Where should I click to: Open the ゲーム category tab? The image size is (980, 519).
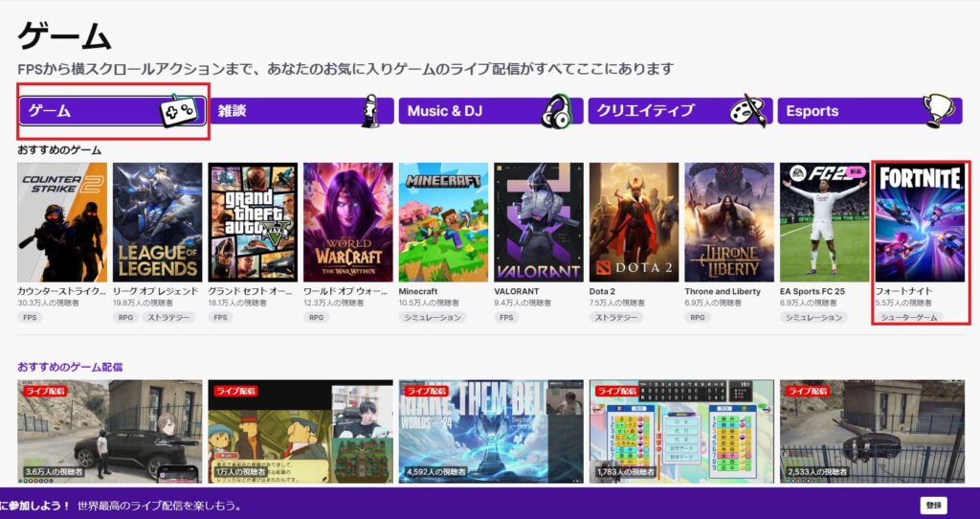[113, 111]
